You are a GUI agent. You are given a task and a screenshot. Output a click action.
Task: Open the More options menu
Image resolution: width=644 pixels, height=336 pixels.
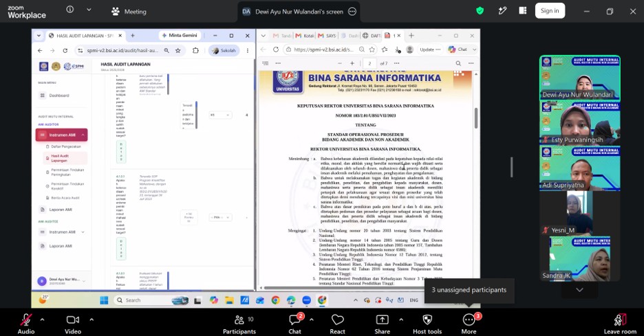(469, 324)
